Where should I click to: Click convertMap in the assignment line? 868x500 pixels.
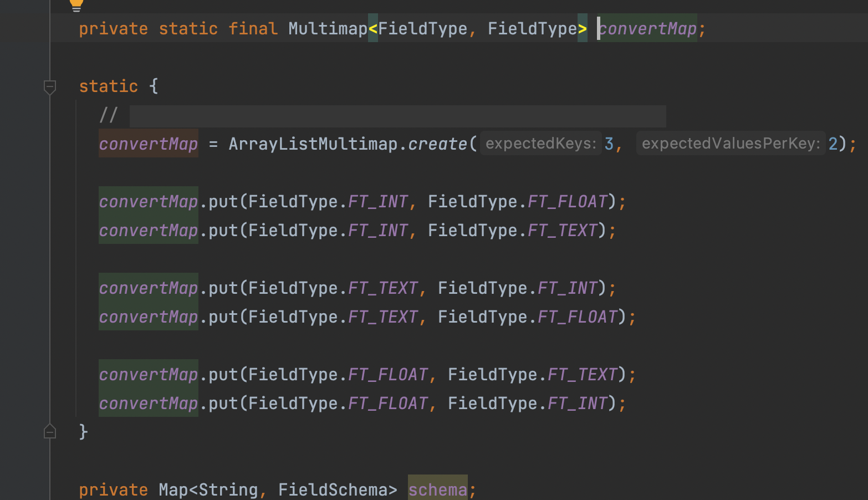click(x=149, y=144)
